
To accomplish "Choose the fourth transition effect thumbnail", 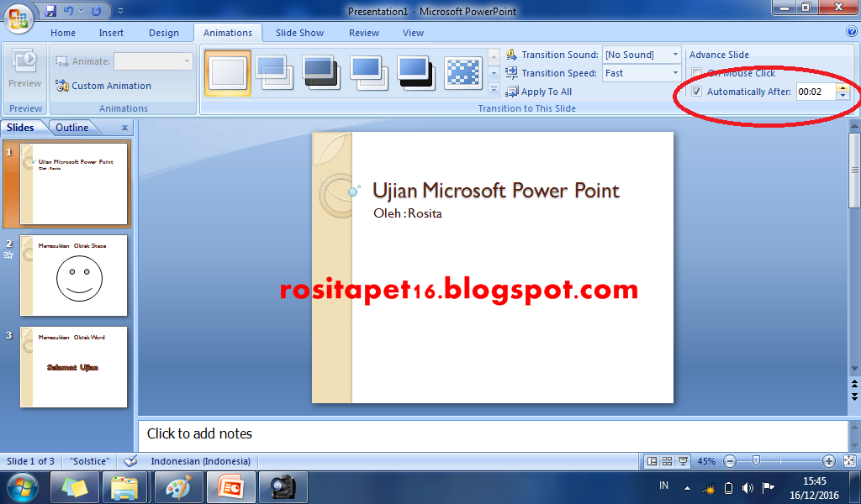I will coord(368,73).
